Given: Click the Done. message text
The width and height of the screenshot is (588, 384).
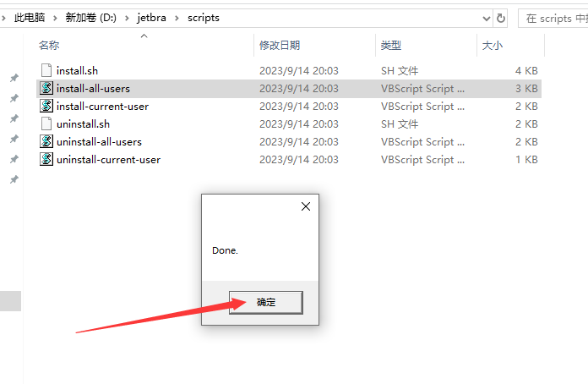Looking at the screenshot, I should click(225, 250).
